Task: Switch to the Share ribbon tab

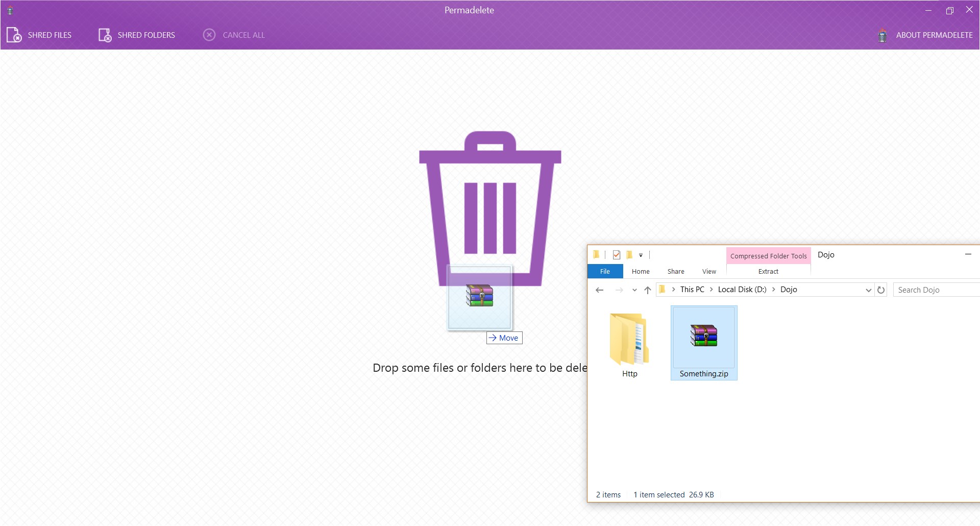Action: point(676,272)
